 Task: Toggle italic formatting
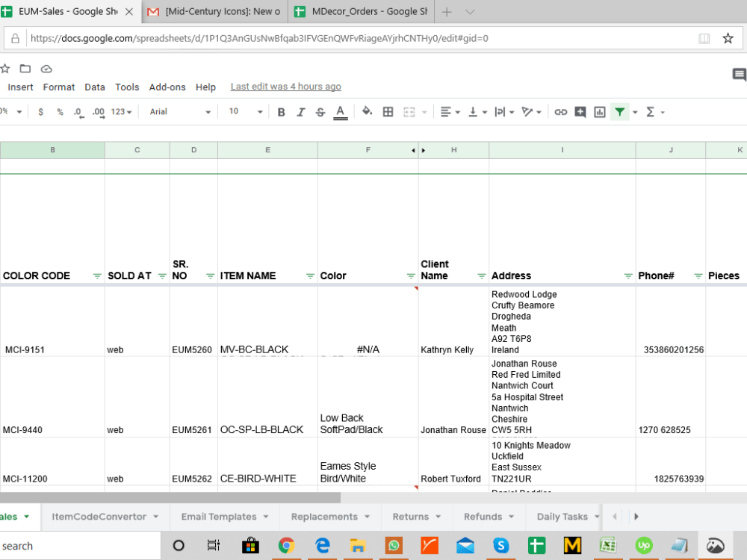[300, 112]
